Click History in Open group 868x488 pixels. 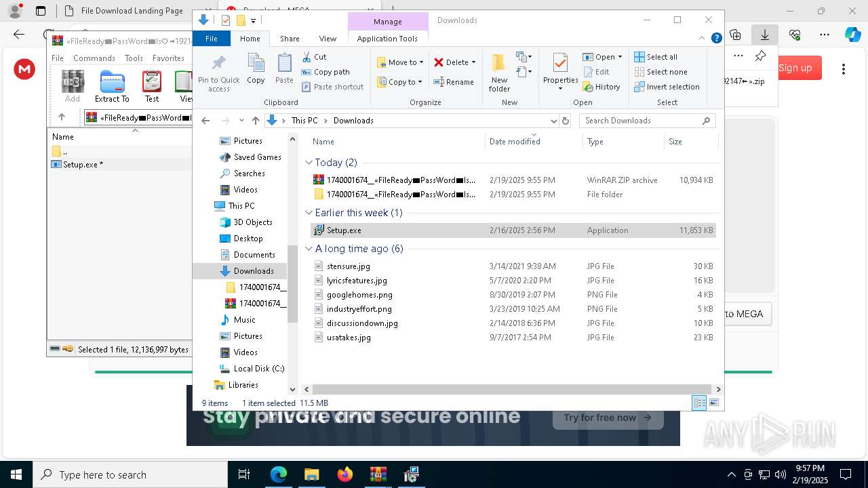(x=601, y=87)
